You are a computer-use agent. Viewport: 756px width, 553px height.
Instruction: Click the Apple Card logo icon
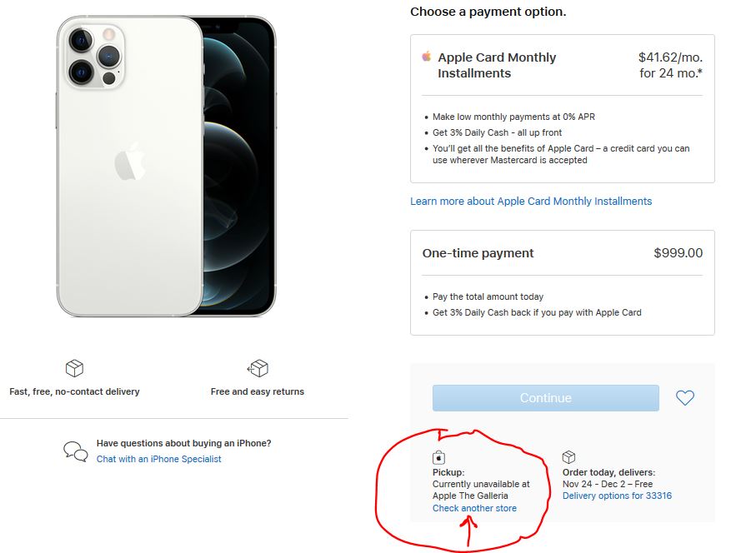point(426,57)
